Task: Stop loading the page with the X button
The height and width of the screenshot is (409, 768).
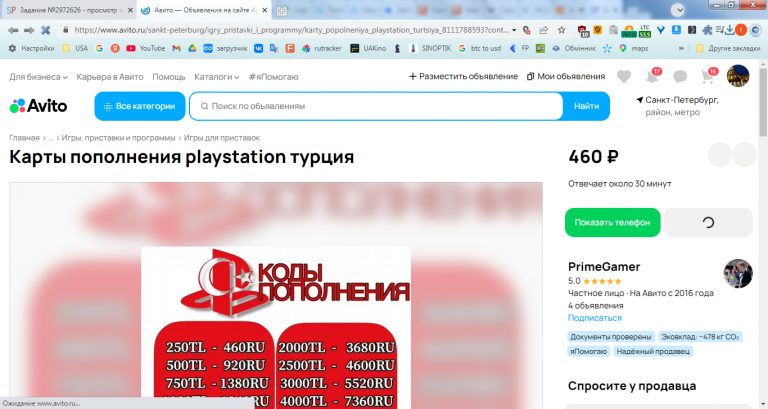Action: pos(46,30)
